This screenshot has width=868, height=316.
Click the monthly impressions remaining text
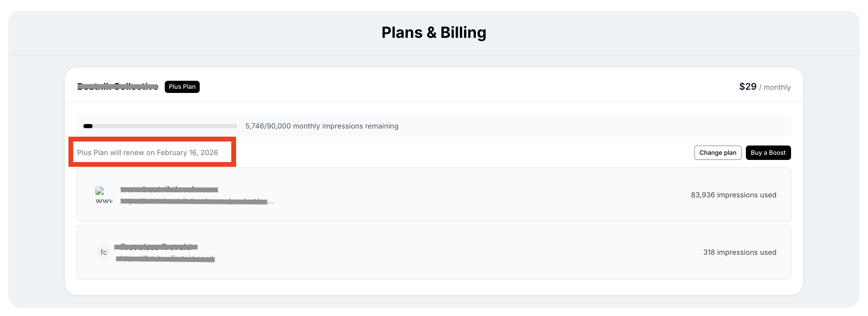[321, 126]
